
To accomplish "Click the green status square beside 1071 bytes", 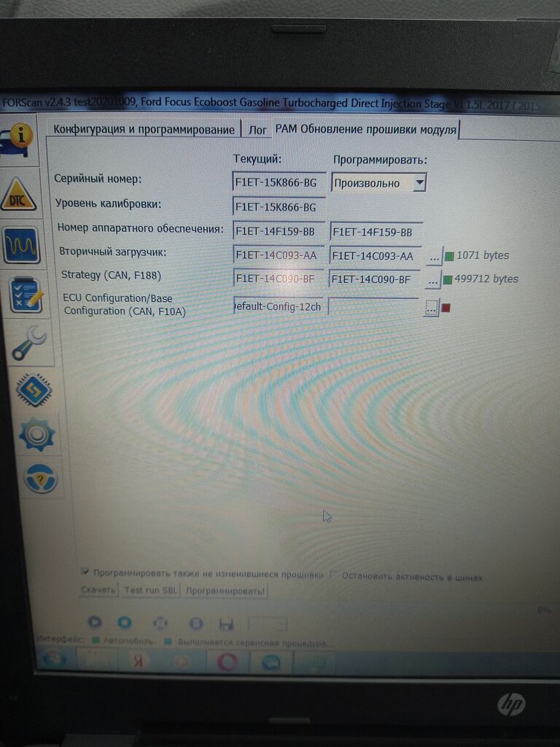I will (449, 256).
